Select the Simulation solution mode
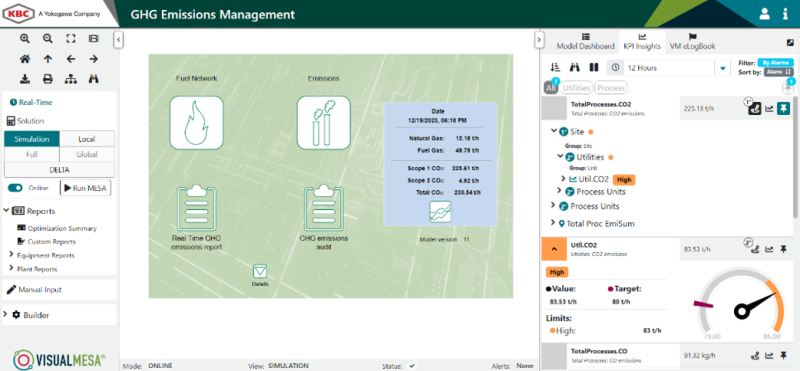Viewport: 800px width, 371px height. point(32,139)
